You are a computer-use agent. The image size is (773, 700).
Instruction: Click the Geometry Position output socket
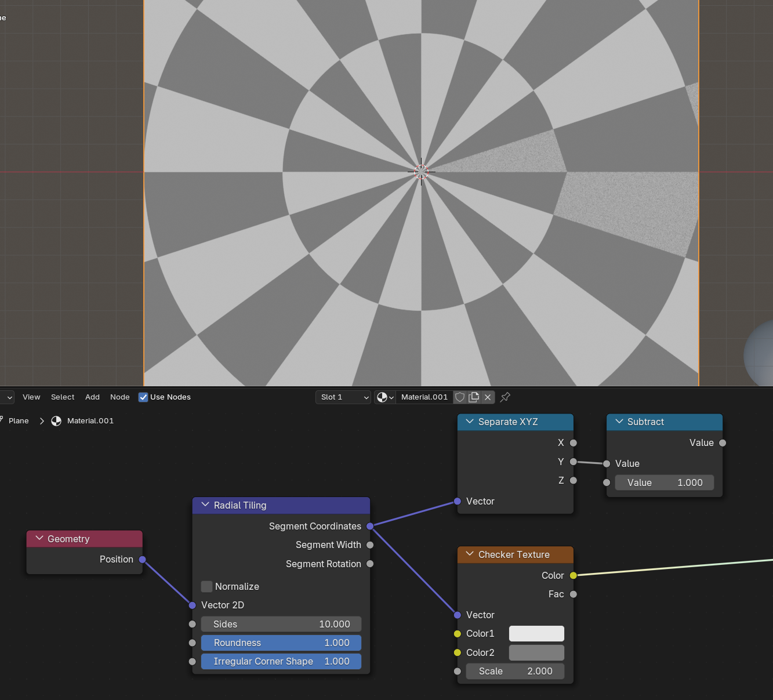[143, 560]
